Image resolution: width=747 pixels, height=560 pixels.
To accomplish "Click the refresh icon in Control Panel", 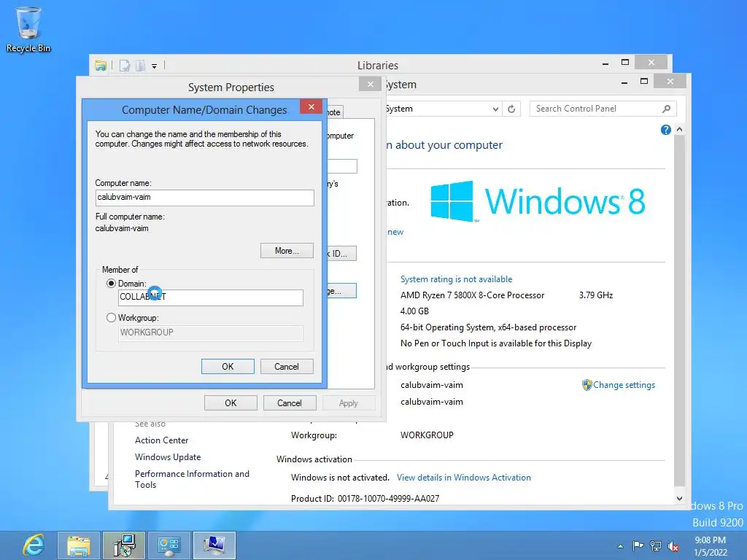I will point(511,109).
